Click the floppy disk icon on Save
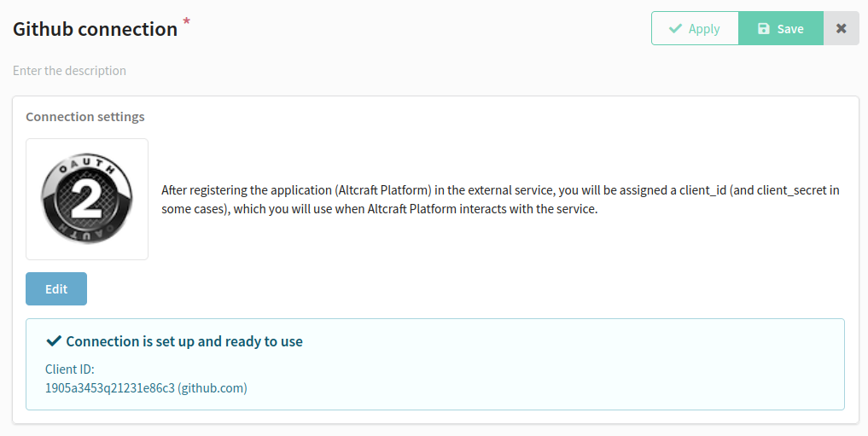 [x=763, y=29]
